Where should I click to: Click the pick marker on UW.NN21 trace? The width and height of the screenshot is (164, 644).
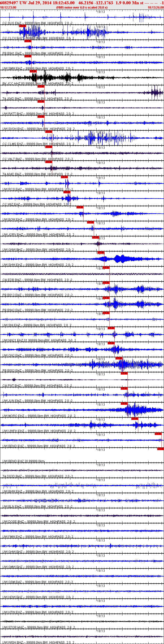pyautogui.click(x=111, y=328)
